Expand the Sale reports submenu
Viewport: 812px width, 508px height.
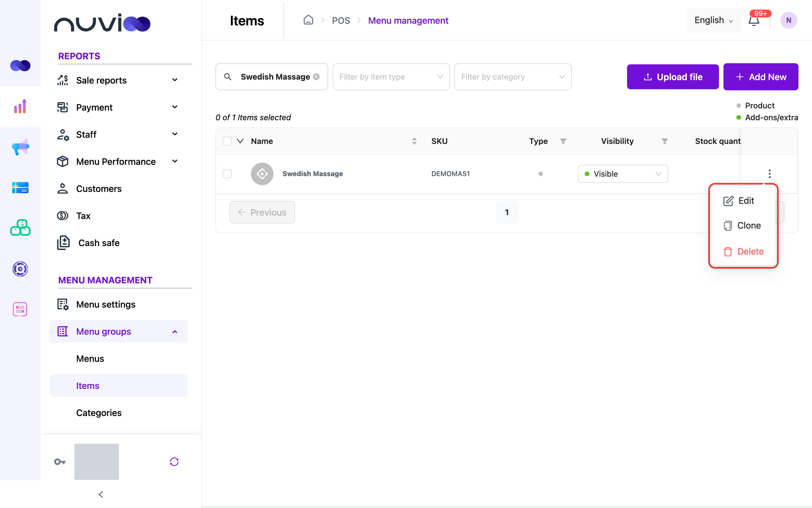tap(175, 80)
